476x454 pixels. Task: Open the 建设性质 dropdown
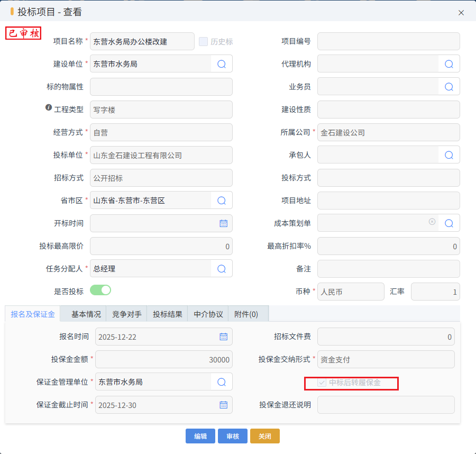click(389, 110)
